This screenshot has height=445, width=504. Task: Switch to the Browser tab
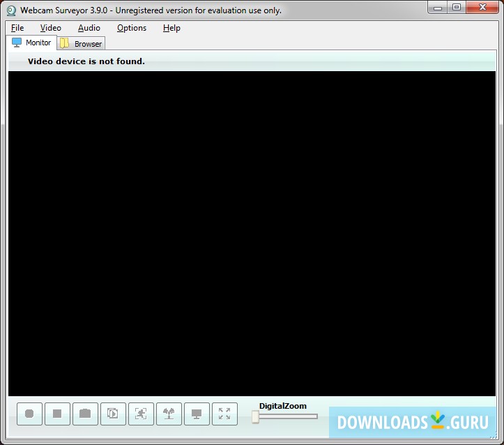click(81, 44)
